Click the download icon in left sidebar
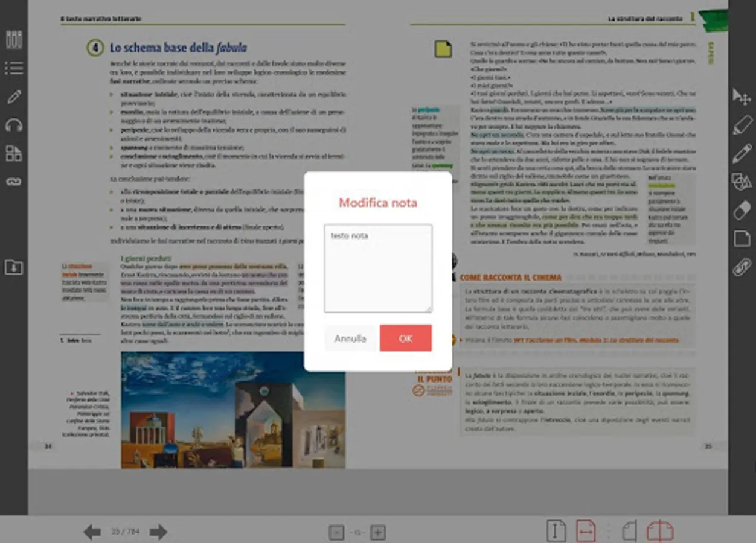 point(14,267)
